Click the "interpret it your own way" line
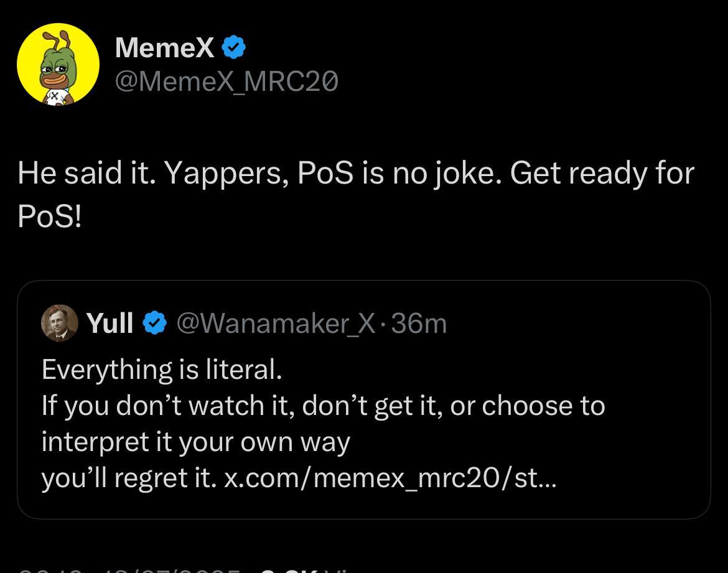The width and height of the screenshot is (728, 573). (196, 442)
